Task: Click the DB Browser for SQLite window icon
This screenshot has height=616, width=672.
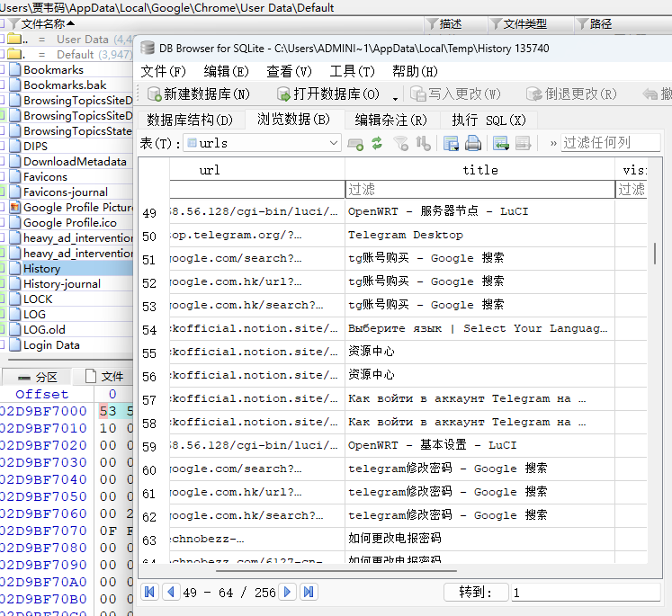Action: click(147, 48)
